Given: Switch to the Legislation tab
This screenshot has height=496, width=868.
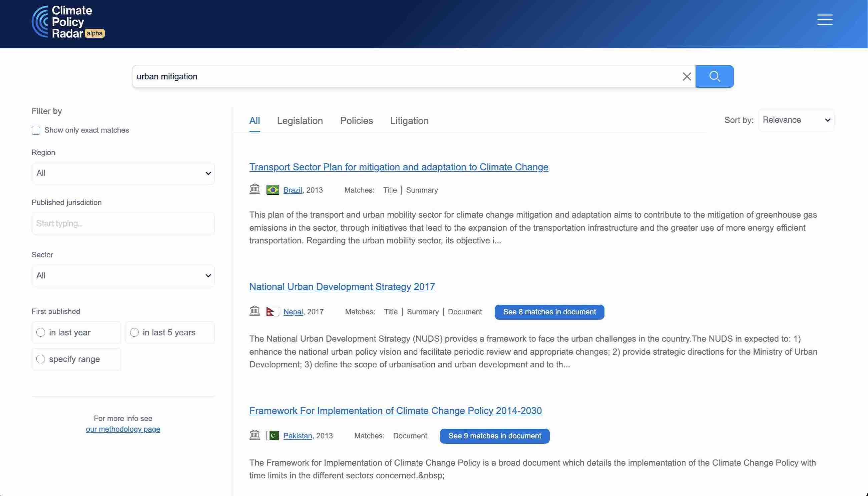Looking at the screenshot, I should [x=299, y=121].
